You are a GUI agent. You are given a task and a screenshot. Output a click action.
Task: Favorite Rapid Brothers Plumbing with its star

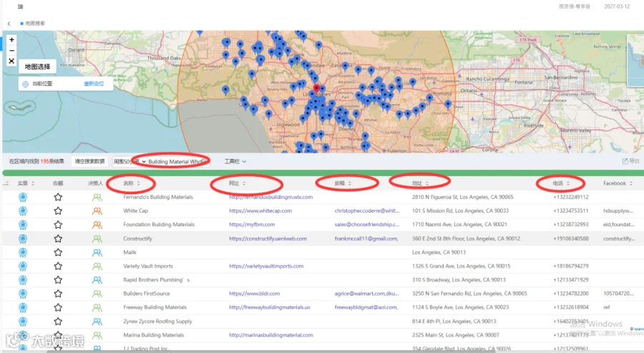point(58,280)
